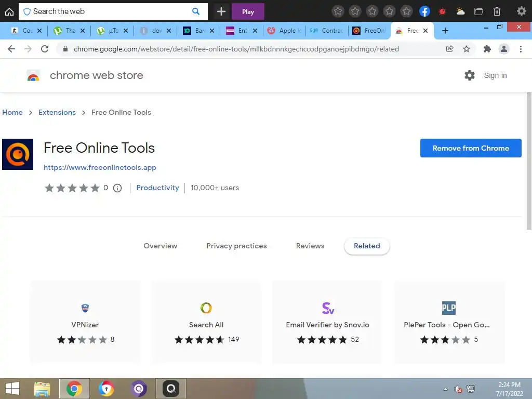Click the purple Play button
The image size is (532, 399).
(248, 11)
